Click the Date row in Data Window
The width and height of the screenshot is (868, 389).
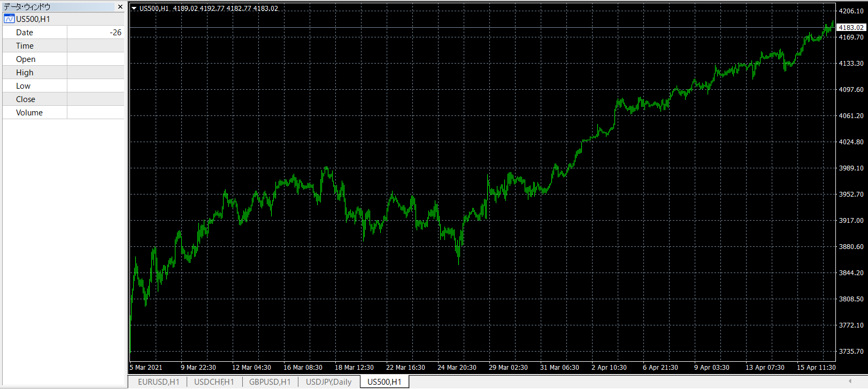click(x=63, y=33)
